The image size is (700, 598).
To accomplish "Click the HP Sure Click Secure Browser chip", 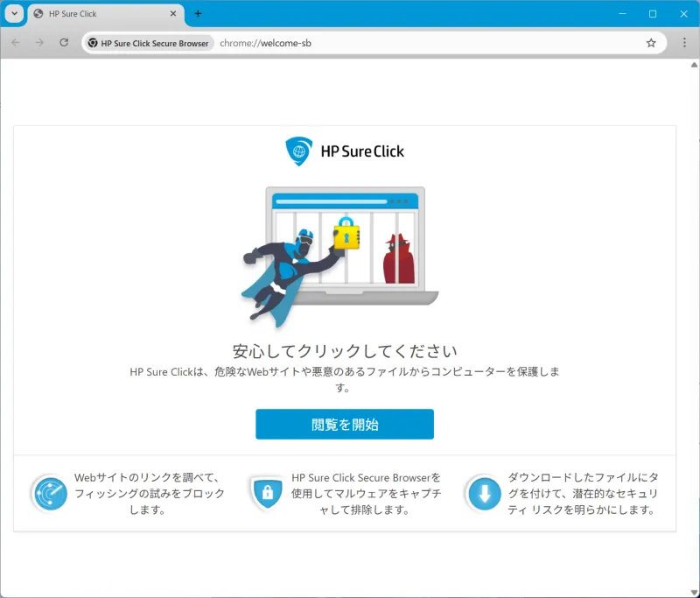I will pyautogui.click(x=149, y=43).
